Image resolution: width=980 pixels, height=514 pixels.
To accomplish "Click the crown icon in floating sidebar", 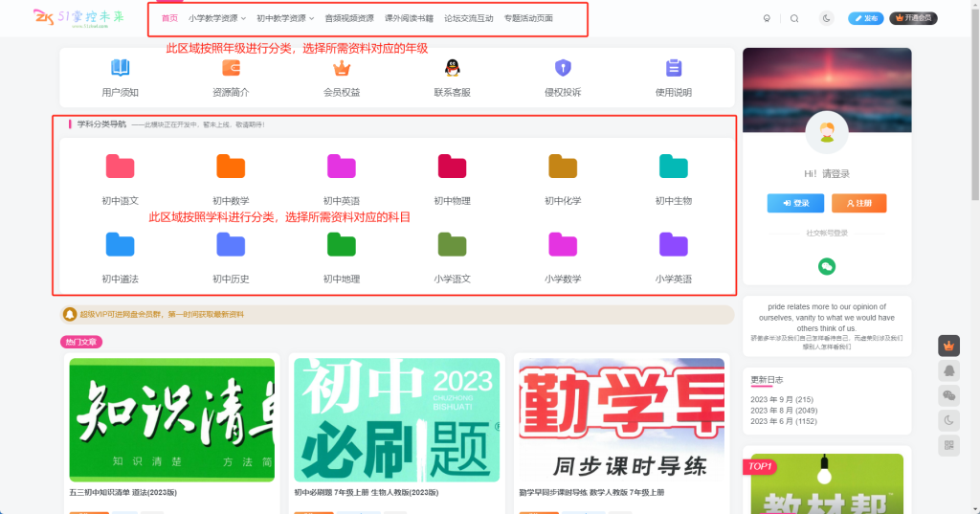I will (948, 346).
